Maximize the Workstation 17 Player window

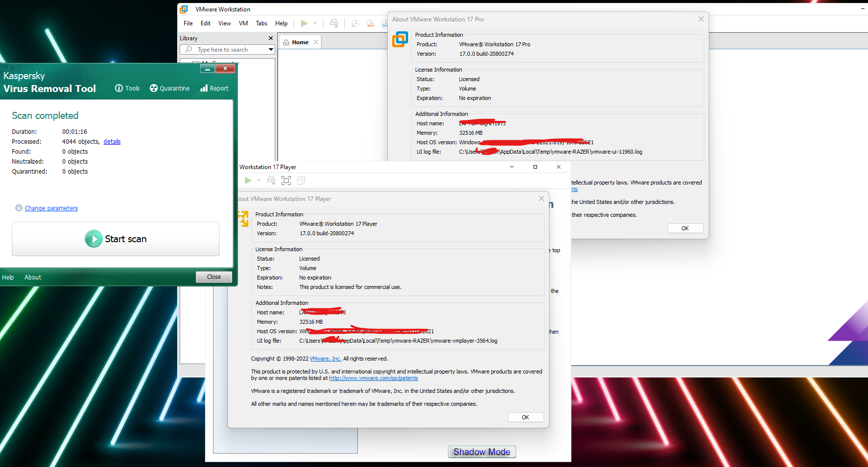(x=535, y=167)
